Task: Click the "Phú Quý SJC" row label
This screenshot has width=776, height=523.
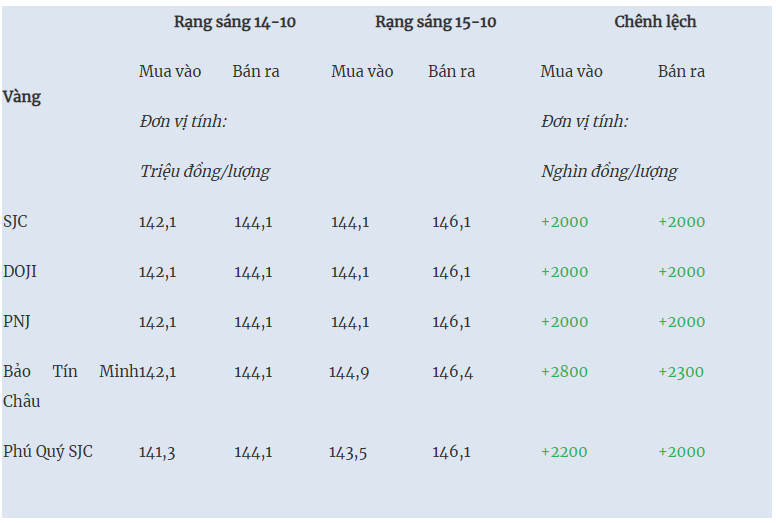Action: [x=48, y=452]
